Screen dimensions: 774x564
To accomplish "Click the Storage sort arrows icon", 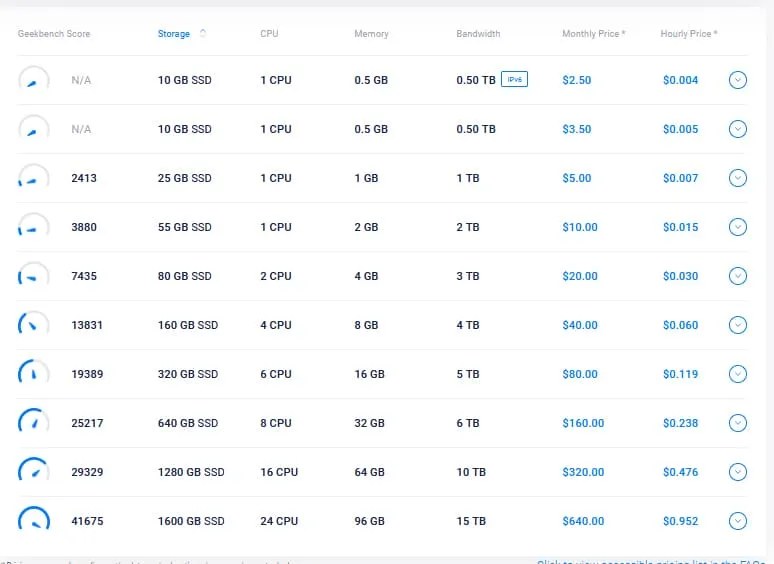I will [202, 33].
